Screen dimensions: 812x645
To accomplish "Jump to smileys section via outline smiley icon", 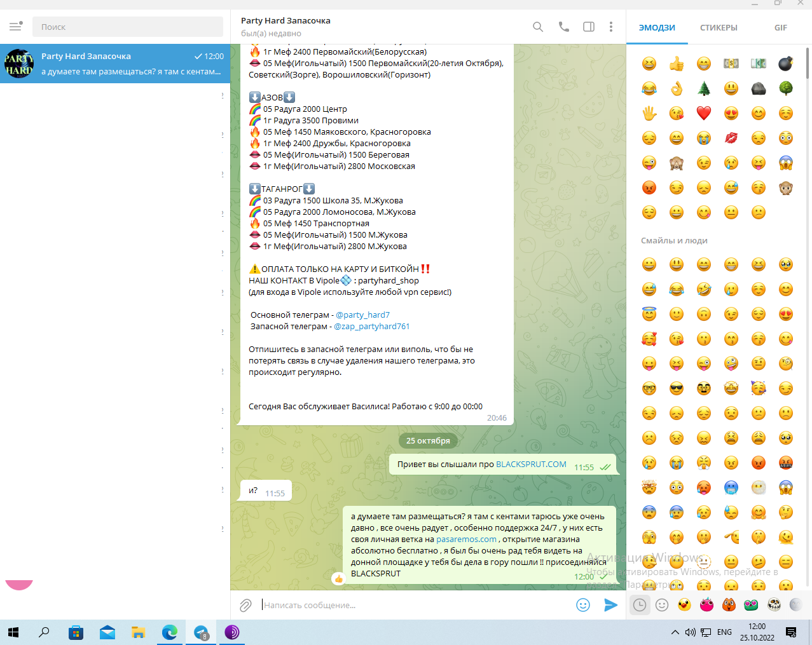I will click(x=662, y=605).
